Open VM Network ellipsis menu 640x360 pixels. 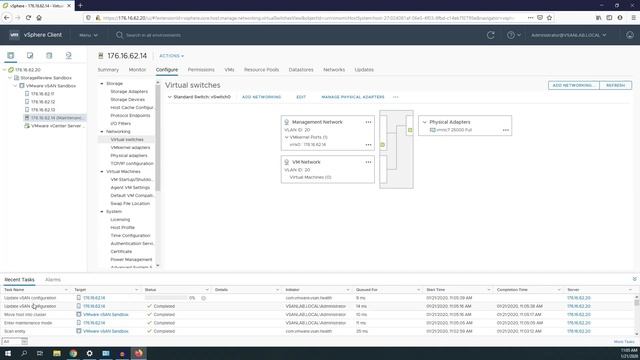[368, 162]
